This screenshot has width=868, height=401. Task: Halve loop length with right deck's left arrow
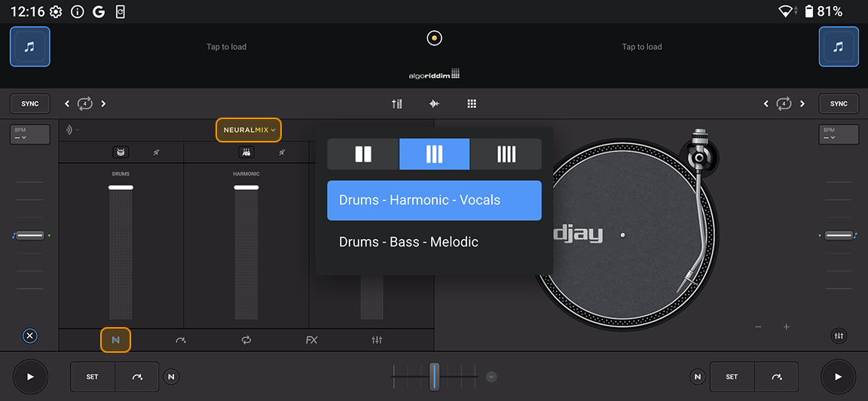click(766, 103)
